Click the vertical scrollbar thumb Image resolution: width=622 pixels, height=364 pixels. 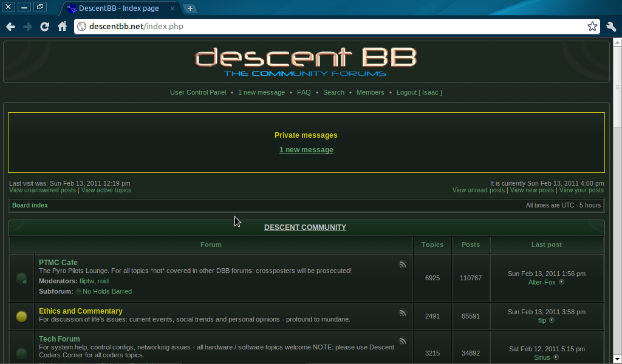pyautogui.click(x=617, y=87)
